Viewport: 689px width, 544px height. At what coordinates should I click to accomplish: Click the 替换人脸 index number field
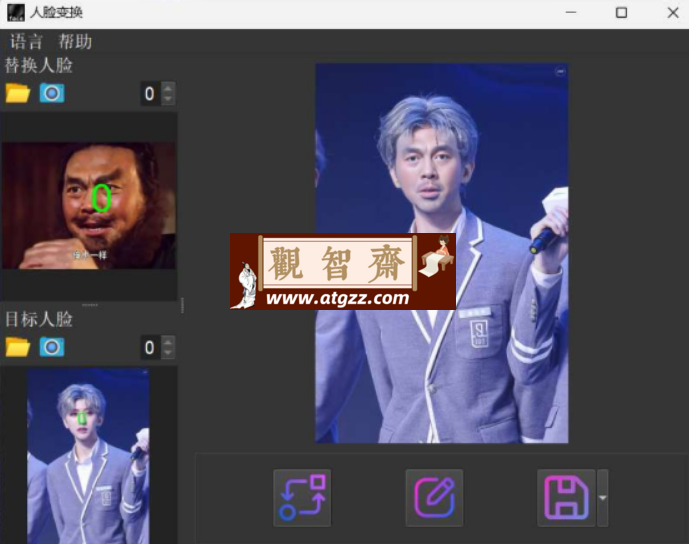[x=151, y=94]
